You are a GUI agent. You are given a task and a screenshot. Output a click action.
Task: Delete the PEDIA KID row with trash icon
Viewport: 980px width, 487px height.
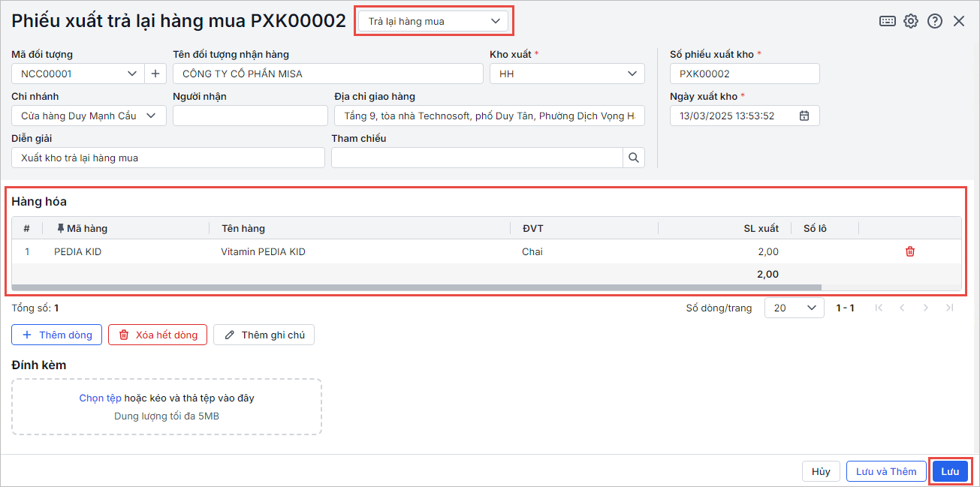point(910,251)
